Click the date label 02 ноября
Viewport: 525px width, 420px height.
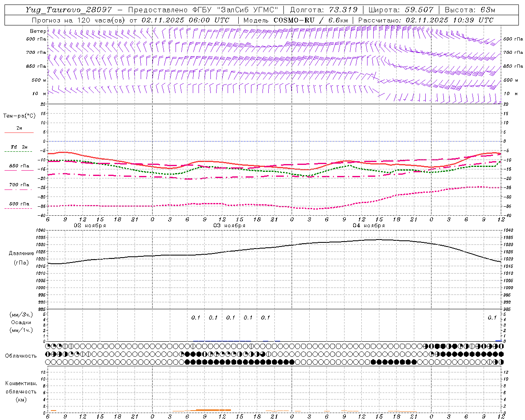tap(90, 226)
